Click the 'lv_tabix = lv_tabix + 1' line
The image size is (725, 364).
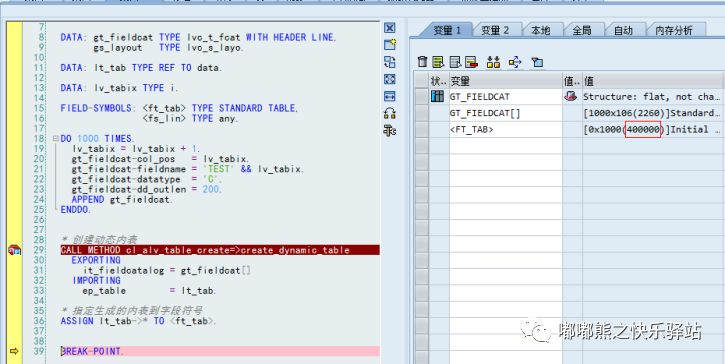point(136,149)
